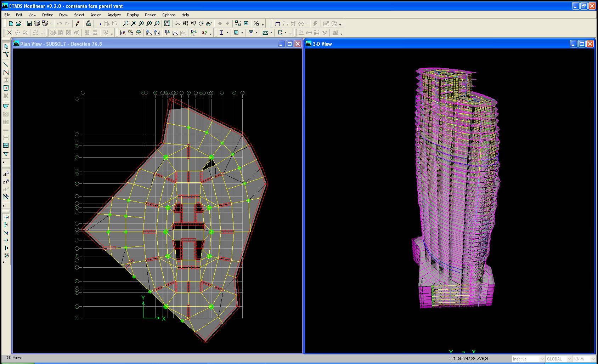The image size is (598, 364).
Task: Toggle Set Building View Options checkbox icon
Action: [x=246, y=24]
